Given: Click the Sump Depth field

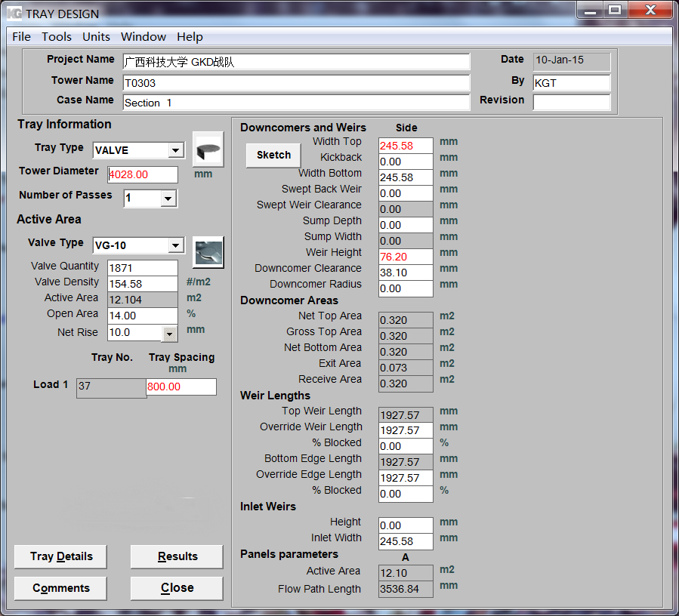Looking at the screenshot, I should (406, 225).
